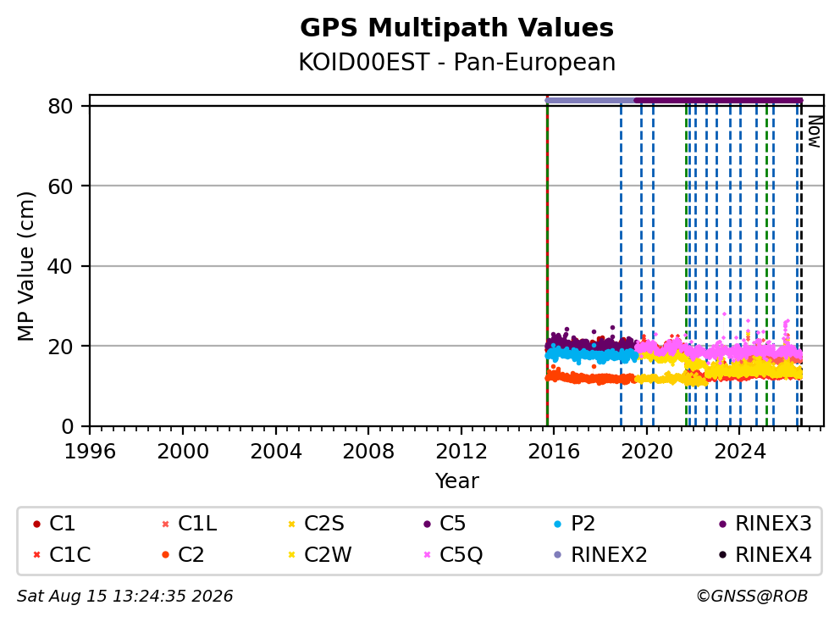Click the Now marker label
The image size is (840, 622).
coord(815,132)
